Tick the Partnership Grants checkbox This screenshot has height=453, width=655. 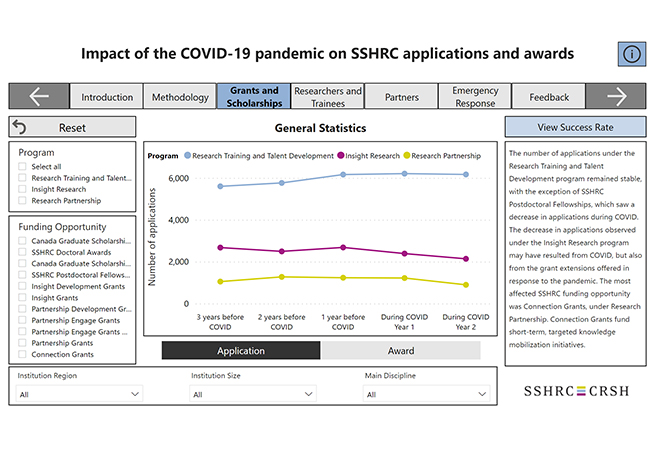click(22, 343)
